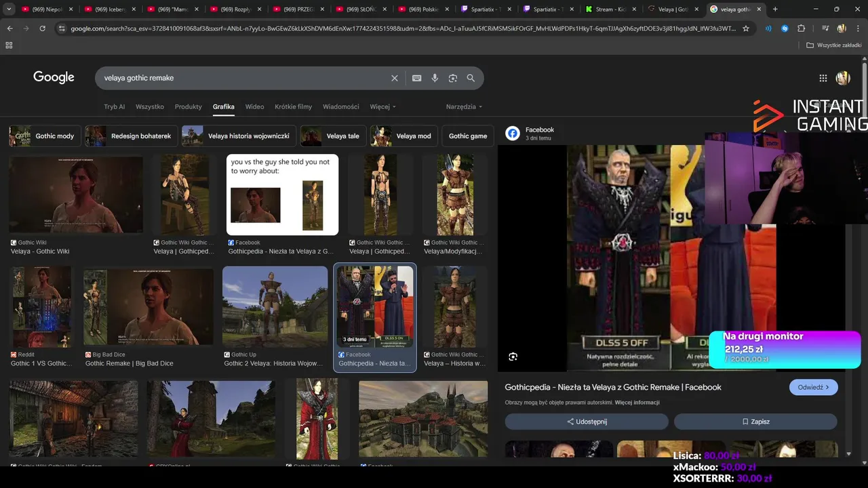Filter by Gothic game chip
Image resolution: width=868 pixels, height=488 pixels.
click(468, 136)
